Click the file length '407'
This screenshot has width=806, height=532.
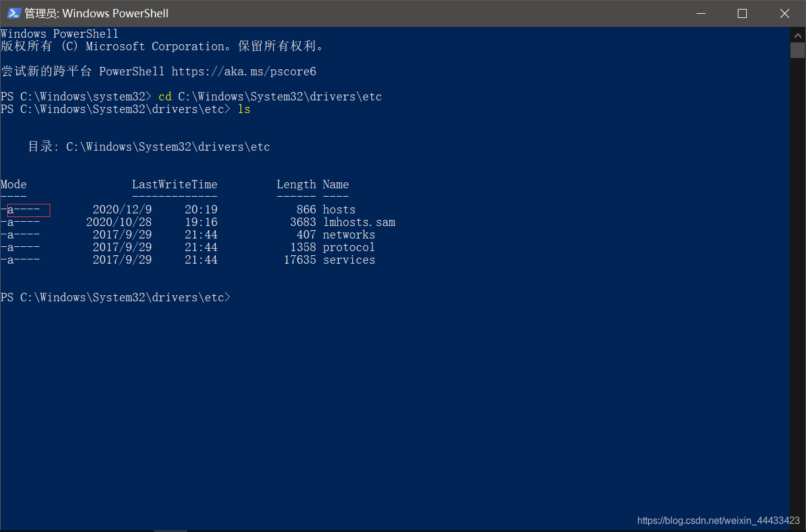pyautogui.click(x=306, y=235)
